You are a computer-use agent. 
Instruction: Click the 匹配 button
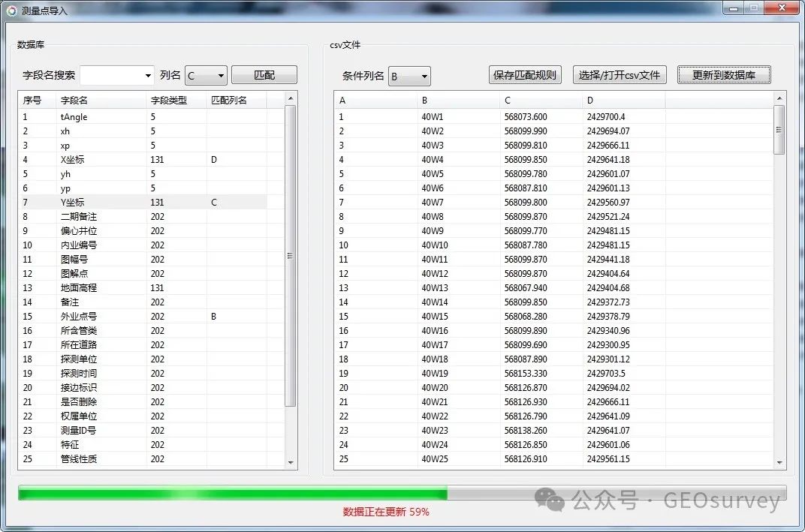click(x=264, y=75)
